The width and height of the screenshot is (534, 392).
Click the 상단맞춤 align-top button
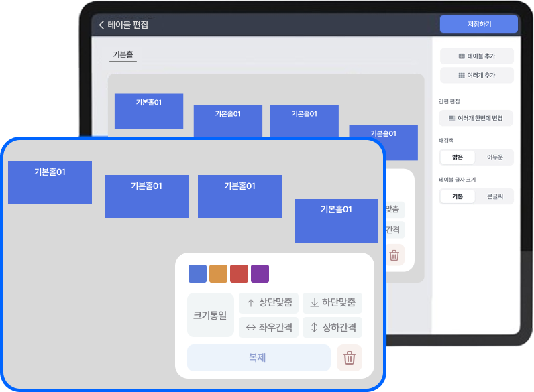[x=268, y=303]
